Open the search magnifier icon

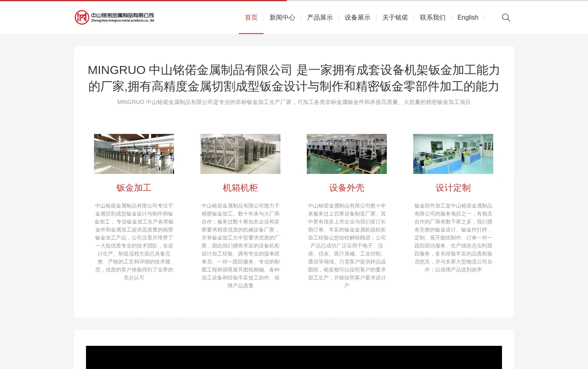[x=506, y=18]
